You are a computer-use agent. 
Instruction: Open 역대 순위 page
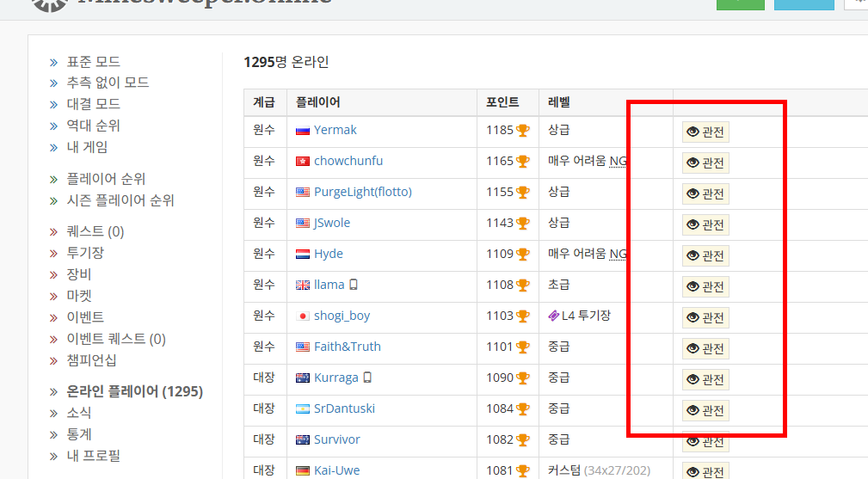[93, 126]
